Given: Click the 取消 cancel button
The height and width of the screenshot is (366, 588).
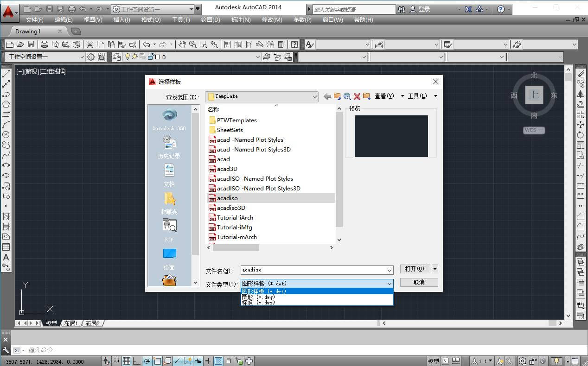Looking at the screenshot, I should tap(419, 282).
